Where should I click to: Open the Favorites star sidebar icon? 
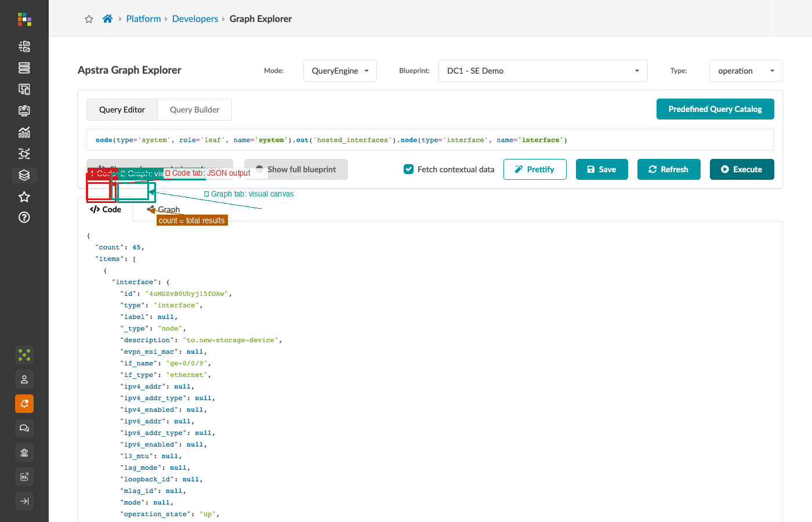24,197
